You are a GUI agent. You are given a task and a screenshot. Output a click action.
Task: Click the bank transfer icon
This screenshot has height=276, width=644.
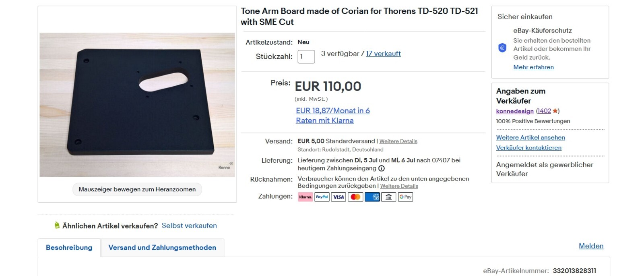pos(389,197)
